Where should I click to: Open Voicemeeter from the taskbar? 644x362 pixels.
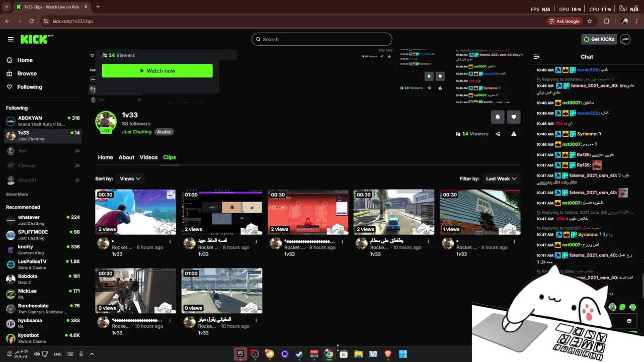[x=314, y=354]
